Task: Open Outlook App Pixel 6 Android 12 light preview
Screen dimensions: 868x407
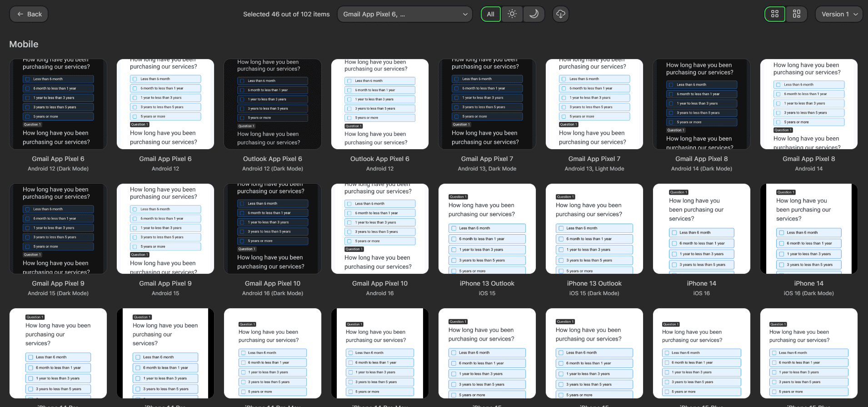Action: tap(380, 104)
